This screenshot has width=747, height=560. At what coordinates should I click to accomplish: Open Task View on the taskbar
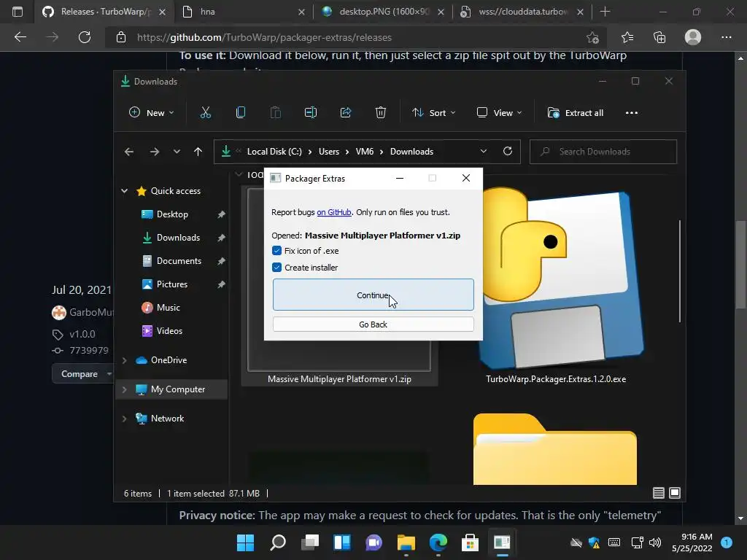coord(310,542)
